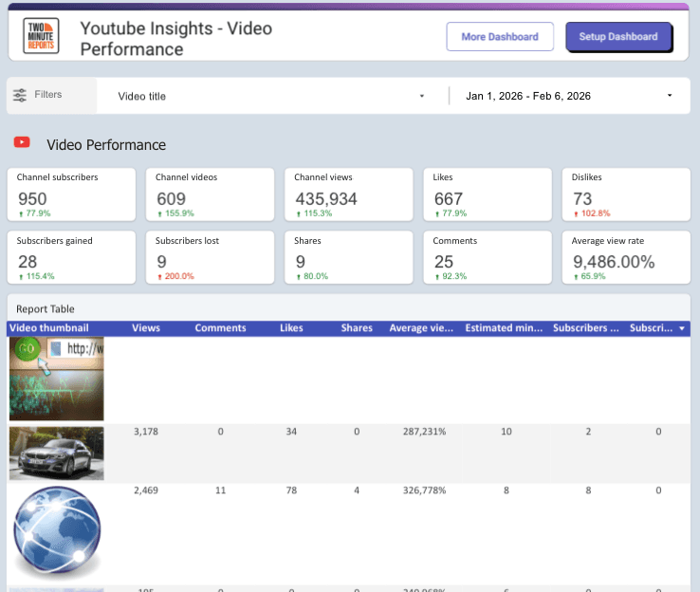The image size is (700, 592).
Task: Click the 2,469 views cell
Action: click(x=146, y=490)
